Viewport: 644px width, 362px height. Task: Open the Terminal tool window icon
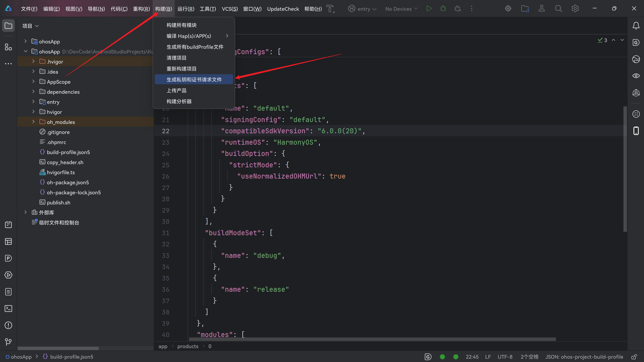pyautogui.click(x=8, y=309)
